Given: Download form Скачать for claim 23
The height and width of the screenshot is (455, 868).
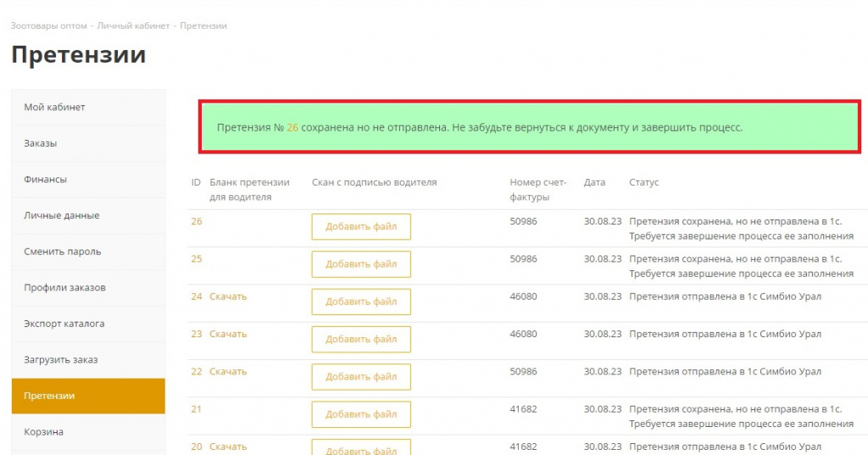Looking at the screenshot, I should 228,334.
